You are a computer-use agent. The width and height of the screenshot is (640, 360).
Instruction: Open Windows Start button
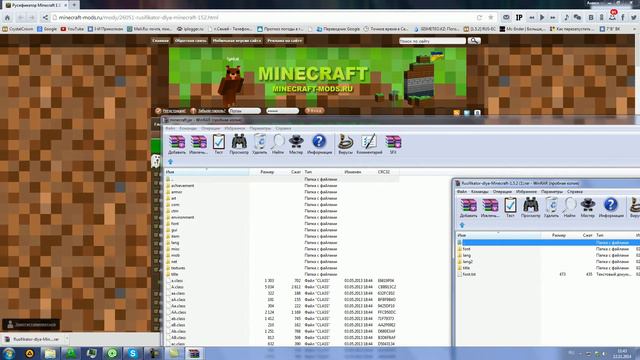[9, 353]
